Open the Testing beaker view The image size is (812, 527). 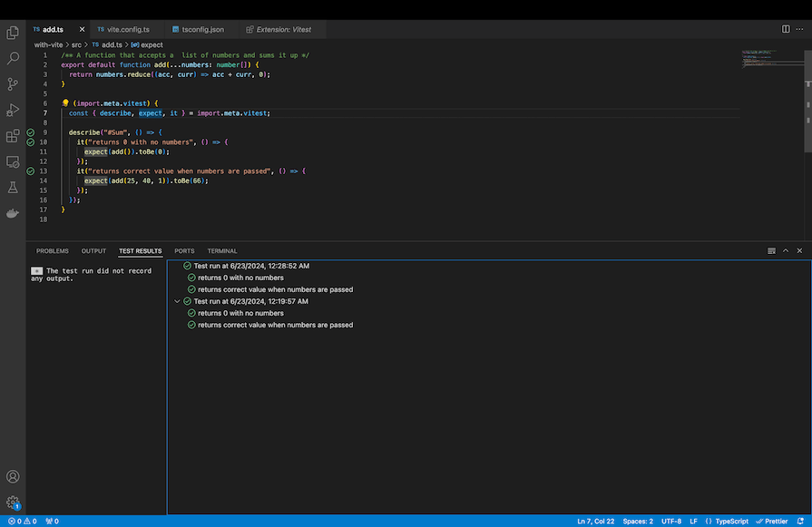13,188
